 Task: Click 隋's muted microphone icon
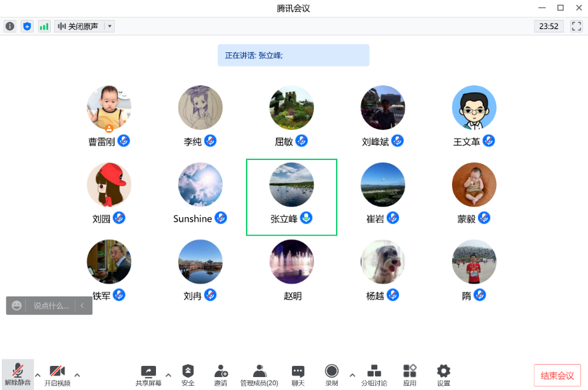click(x=480, y=295)
